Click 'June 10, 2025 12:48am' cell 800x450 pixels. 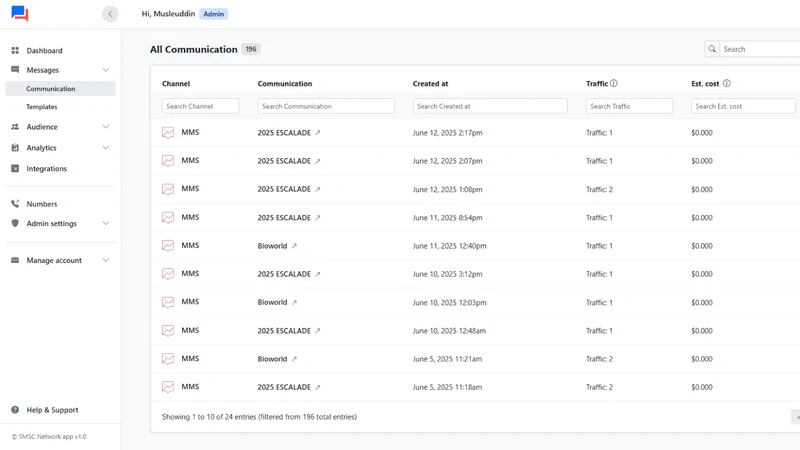pos(449,331)
